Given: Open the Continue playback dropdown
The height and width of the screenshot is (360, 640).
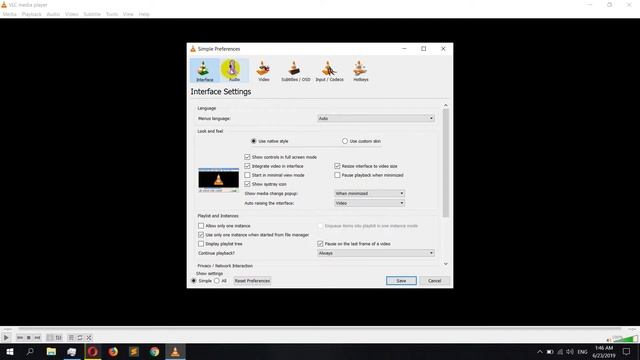Looking at the screenshot, I should pyautogui.click(x=376, y=253).
